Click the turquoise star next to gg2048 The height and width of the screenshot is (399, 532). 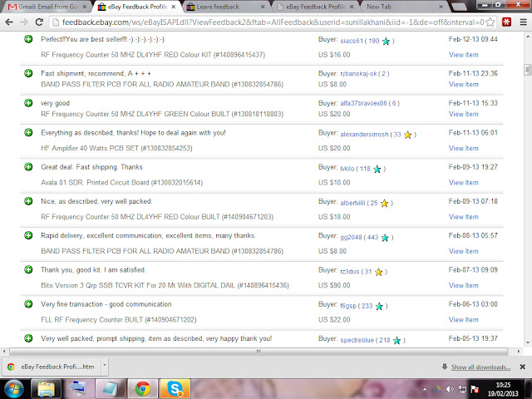tap(385, 238)
